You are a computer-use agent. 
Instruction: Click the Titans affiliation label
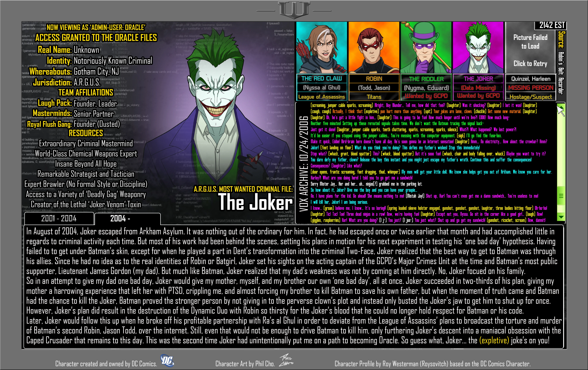(374, 97)
